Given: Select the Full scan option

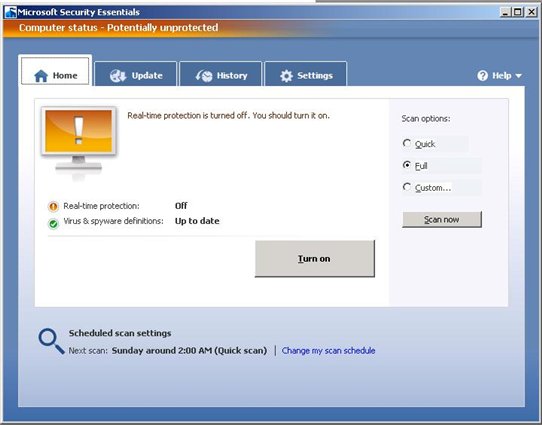Looking at the screenshot, I should pyautogui.click(x=407, y=165).
